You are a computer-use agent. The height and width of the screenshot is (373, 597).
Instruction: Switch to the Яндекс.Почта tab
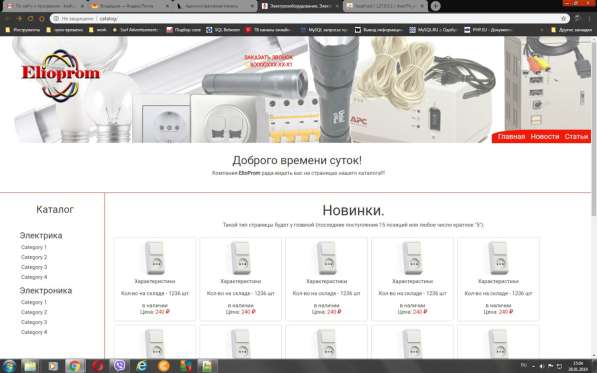tap(129, 6)
